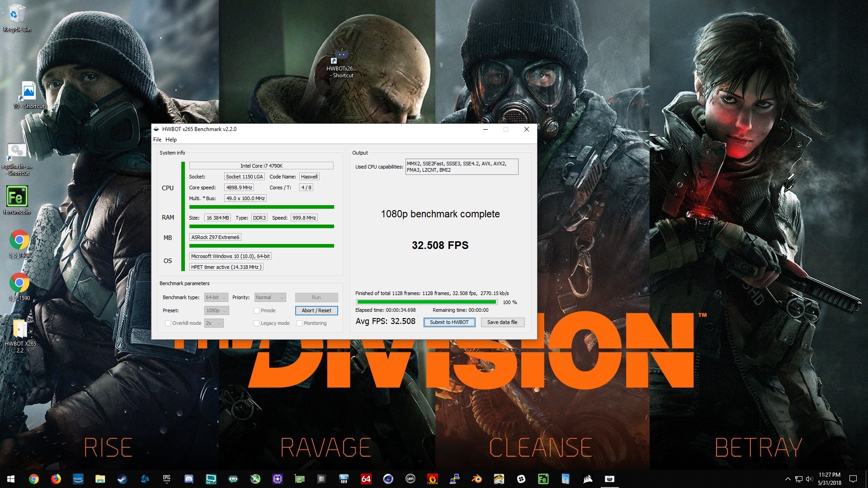The image size is (868, 488).
Task: Open the AIDA64 taskbar icon
Action: [366, 479]
